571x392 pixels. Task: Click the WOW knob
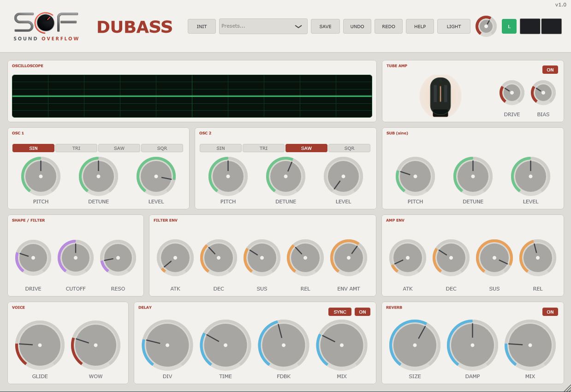click(96, 345)
